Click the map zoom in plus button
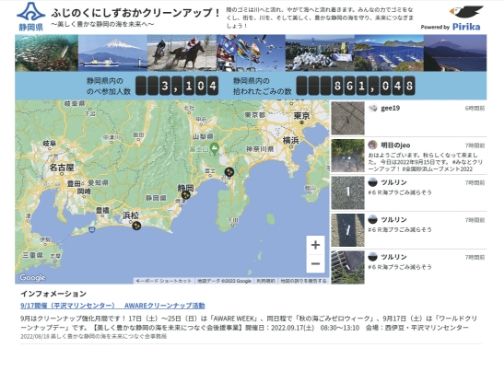This screenshot has height=378, width=504. (315, 245)
